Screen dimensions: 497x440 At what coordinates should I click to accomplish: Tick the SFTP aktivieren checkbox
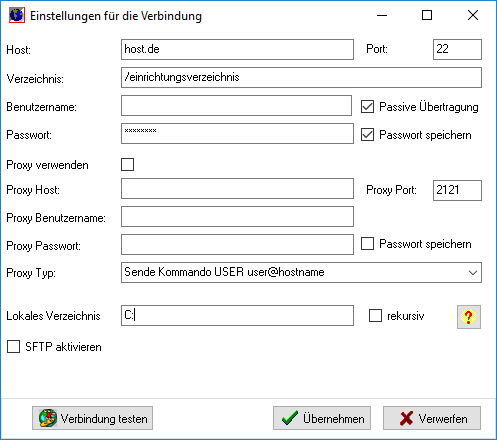pos(13,346)
